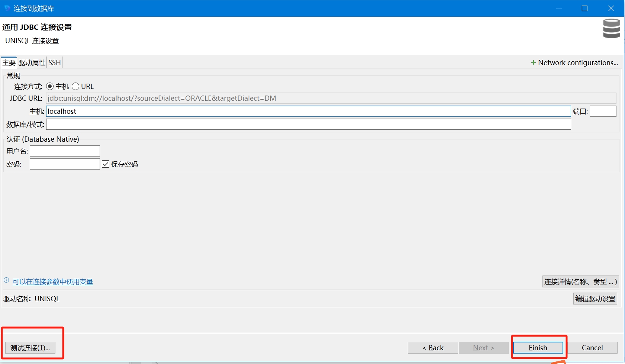
Task: Focus the 端口 port input field
Action: click(x=603, y=111)
